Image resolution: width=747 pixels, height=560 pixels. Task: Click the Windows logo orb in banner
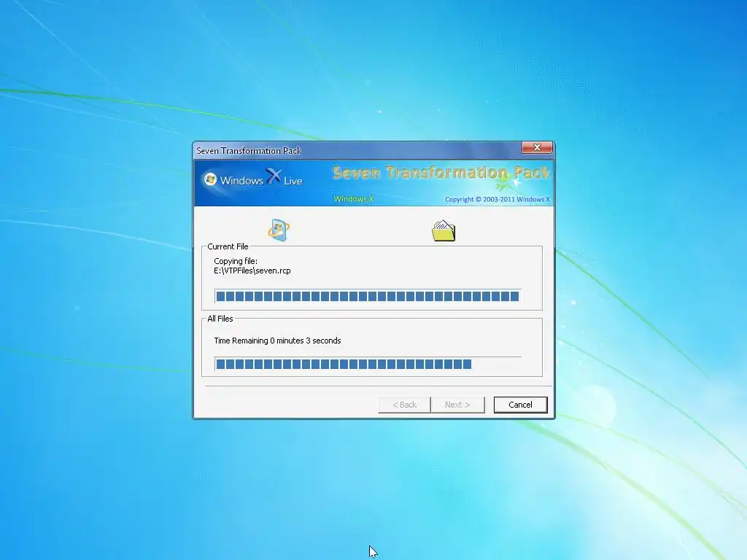210,179
